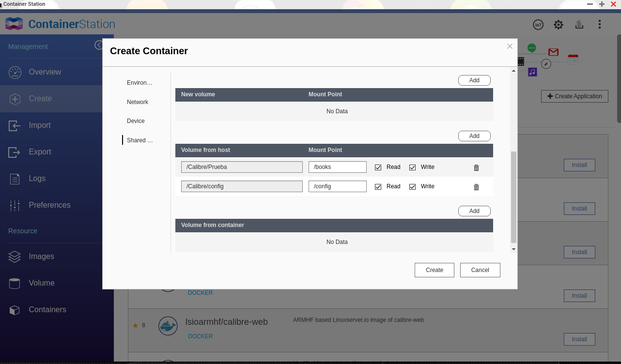Add a new Volume from container
621x364 pixels.
coord(474,211)
